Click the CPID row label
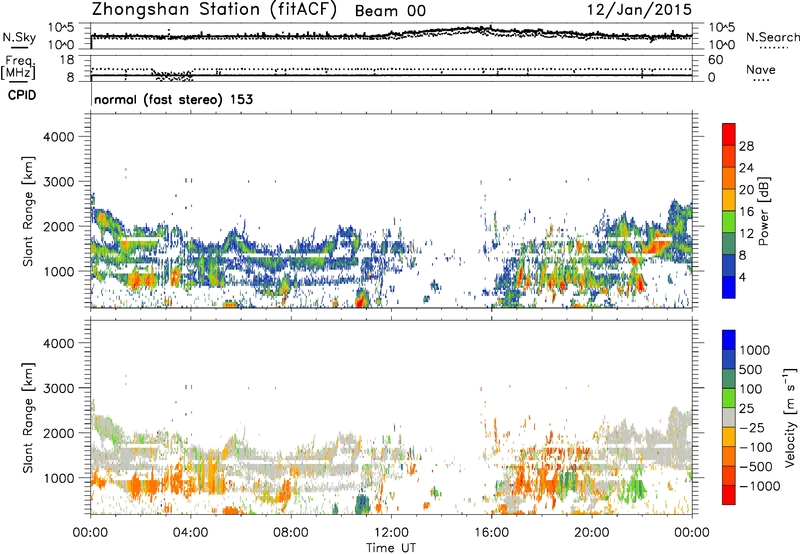Image resolution: width=800 pixels, height=554 pixels. (22, 95)
